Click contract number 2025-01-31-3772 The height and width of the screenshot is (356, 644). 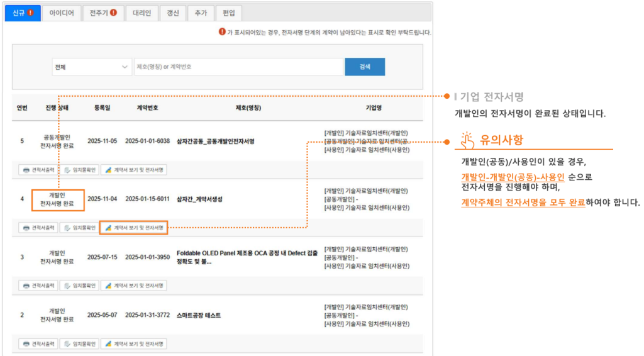click(147, 315)
